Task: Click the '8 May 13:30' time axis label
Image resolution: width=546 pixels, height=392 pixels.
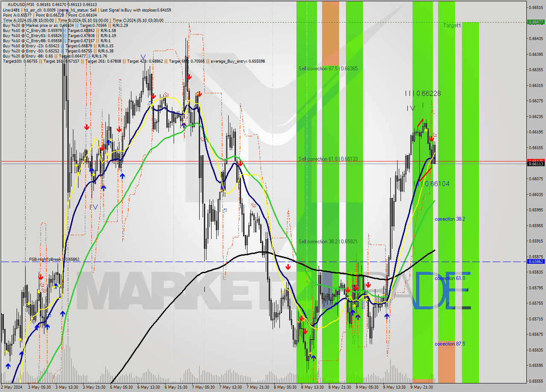Action: tap(313, 387)
